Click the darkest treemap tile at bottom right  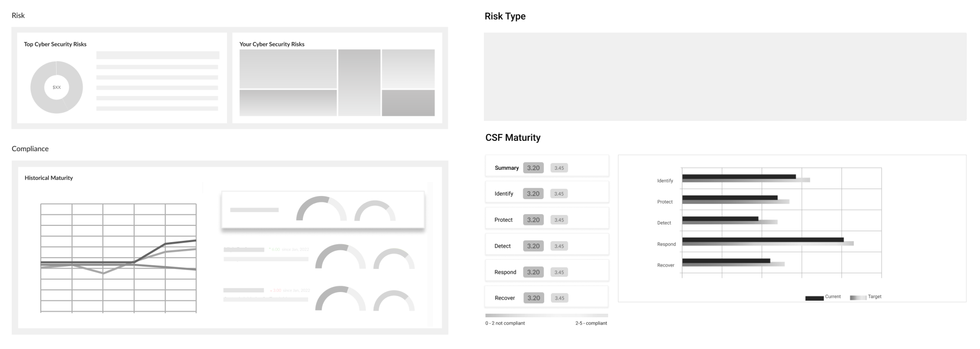[408, 103]
